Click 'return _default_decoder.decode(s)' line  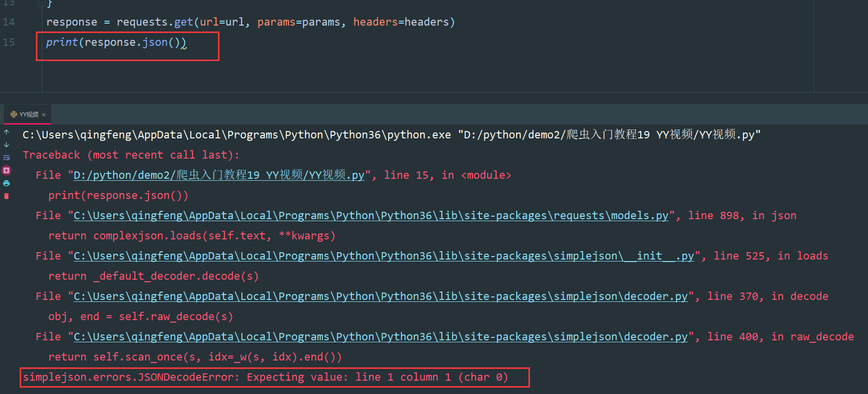click(x=154, y=276)
